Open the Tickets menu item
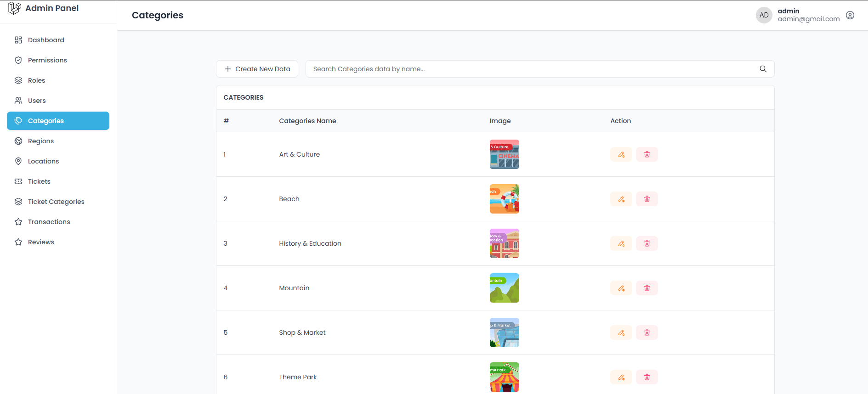The width and height of the screenshot is (868, 394). 58,181
